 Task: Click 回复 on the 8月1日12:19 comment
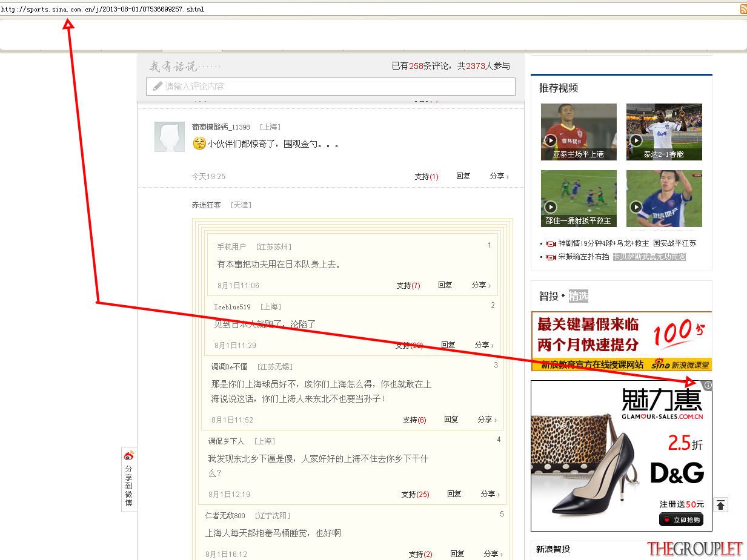454,494
